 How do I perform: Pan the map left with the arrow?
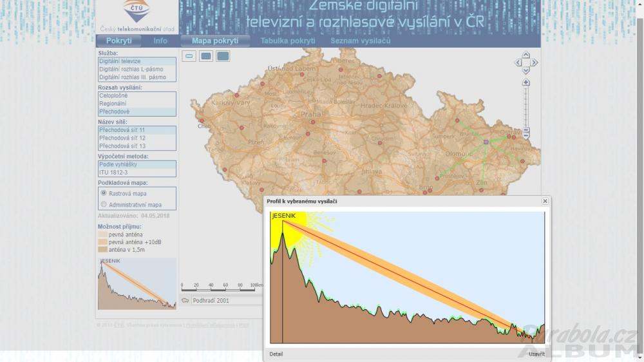pos(518,63)
